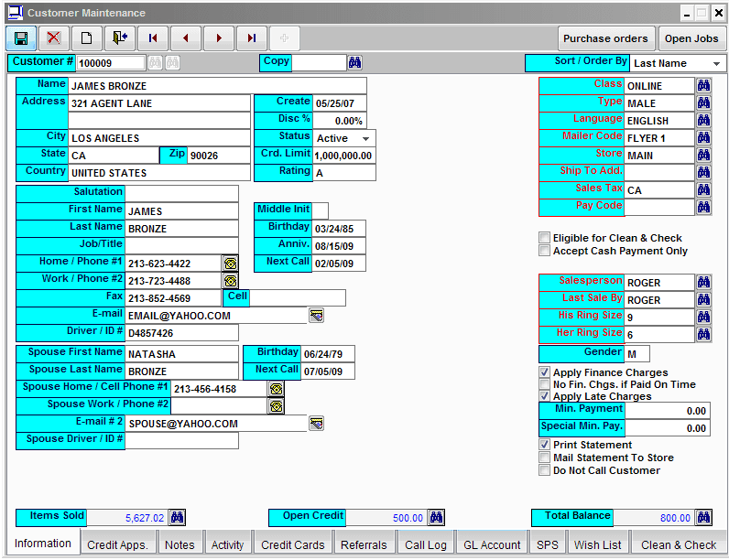Switch to the Credit Cards tab

[292, 544]
